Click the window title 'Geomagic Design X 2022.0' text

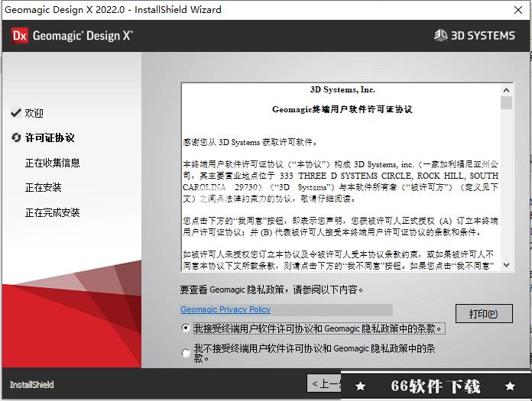[x=64, y=9]
